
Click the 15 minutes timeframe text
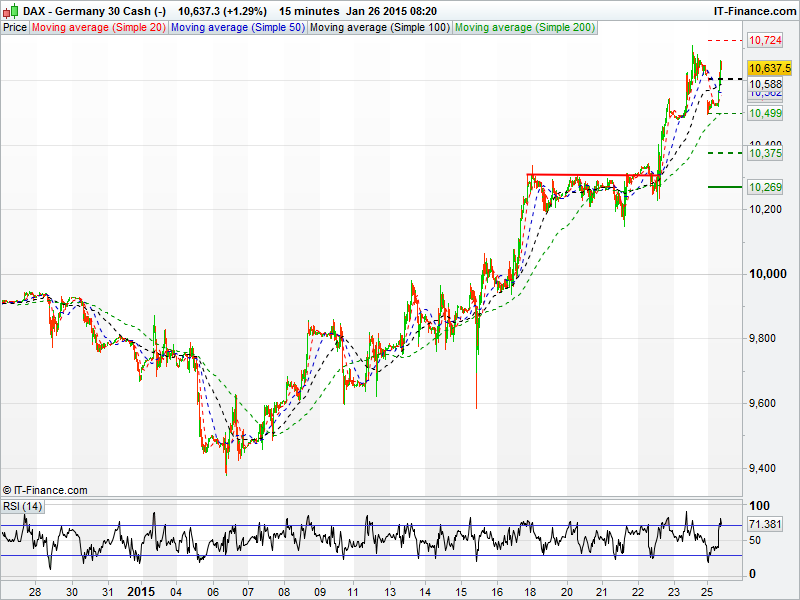tap(309, 10)
